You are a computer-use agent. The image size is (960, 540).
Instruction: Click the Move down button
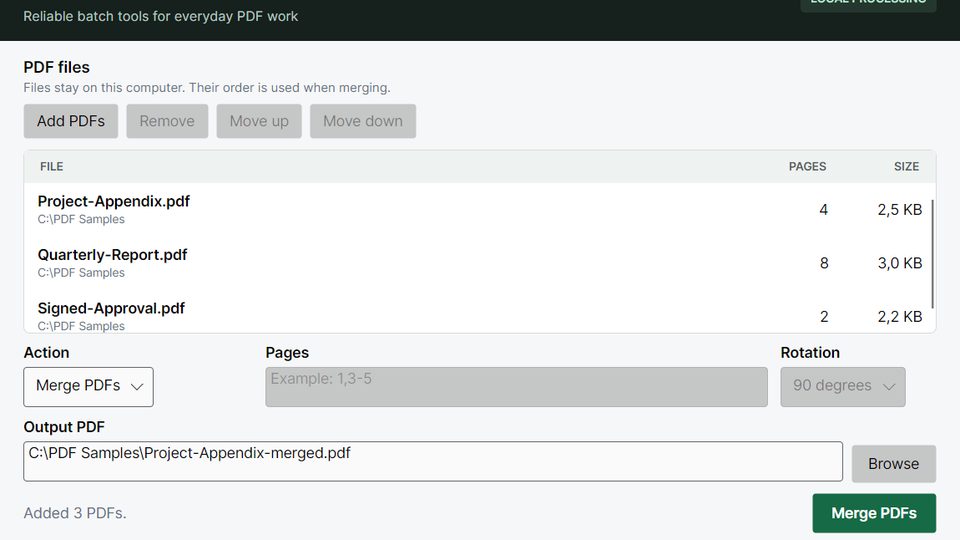pyautogui.click(x=363, y=121)
